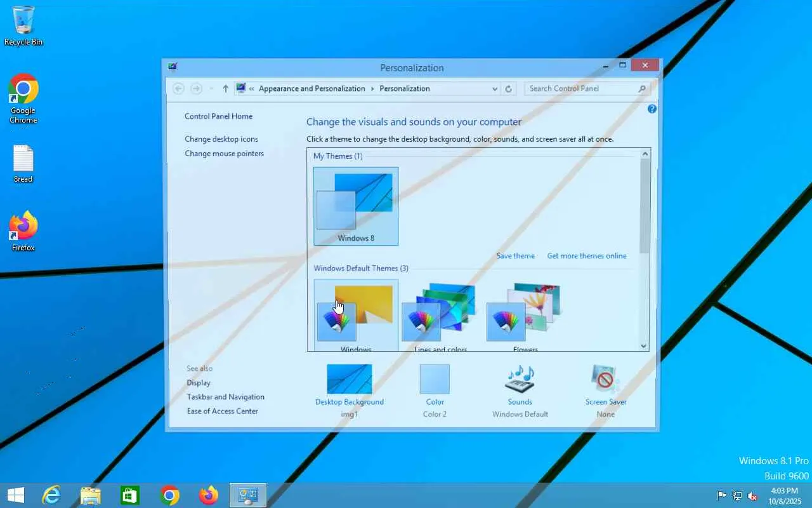Click the Personalization breadcrumb segment
The width and height of the screenshot is (812, 508).
(405, 89)
